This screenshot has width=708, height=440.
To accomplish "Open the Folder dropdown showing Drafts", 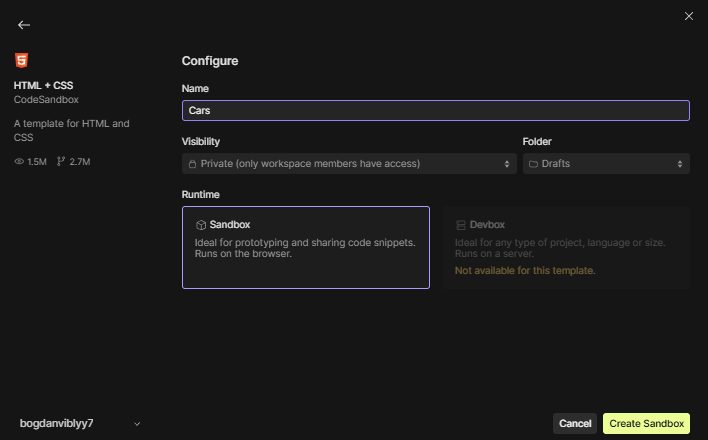I will click(x=606, y=163).
